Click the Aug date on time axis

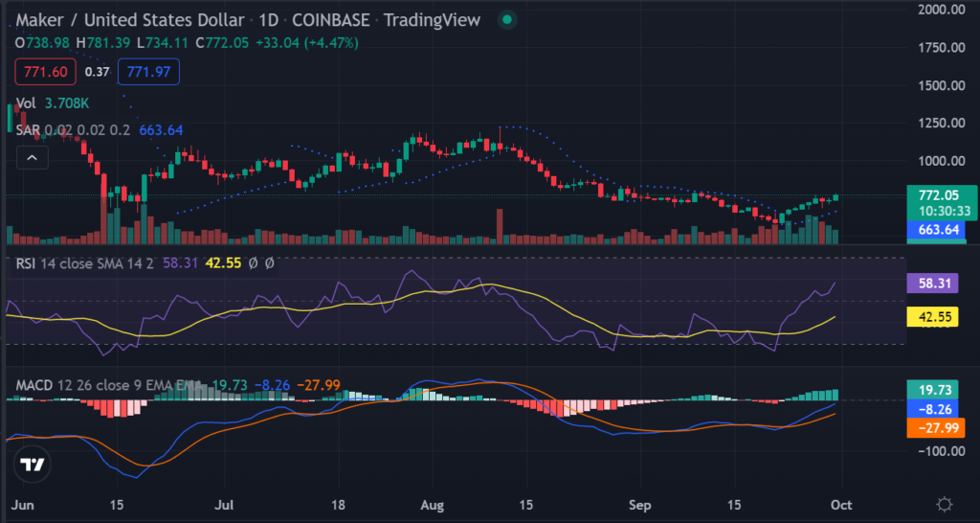432,504
